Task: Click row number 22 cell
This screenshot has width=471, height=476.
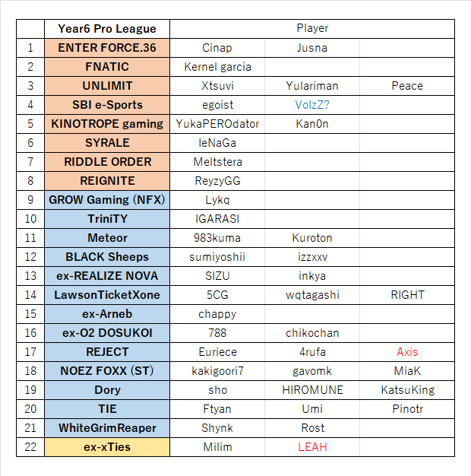Action: pyautogui.click(x=30, y=447)
